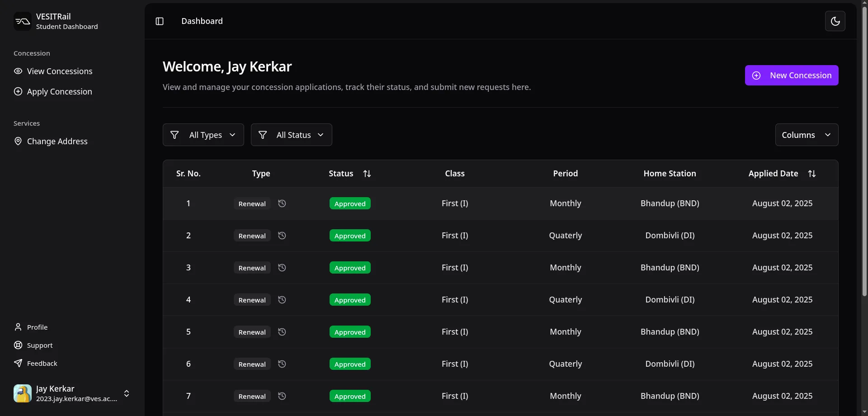Screen dimensions: 868x416
Task: Click the Change Address map-pin icon
Action: pos(18,141)
